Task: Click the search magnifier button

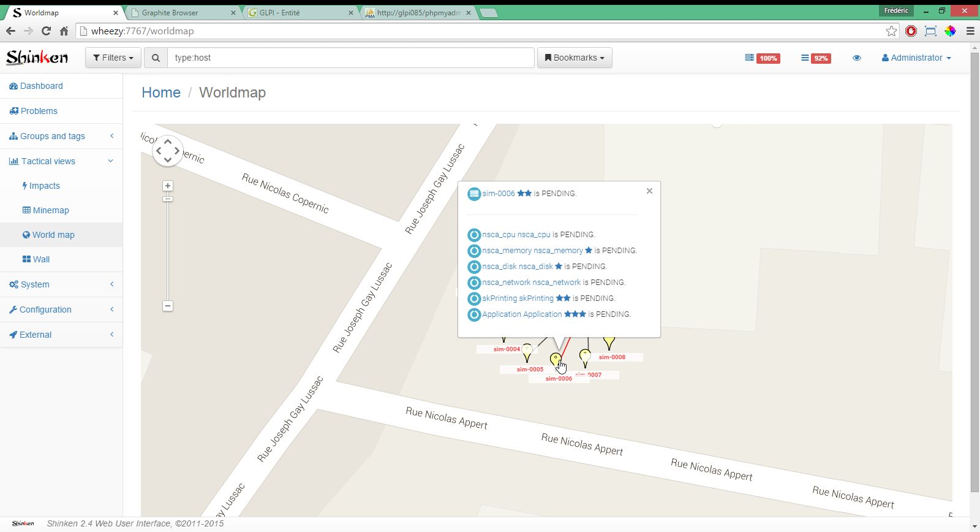Action: pos(156,58)
